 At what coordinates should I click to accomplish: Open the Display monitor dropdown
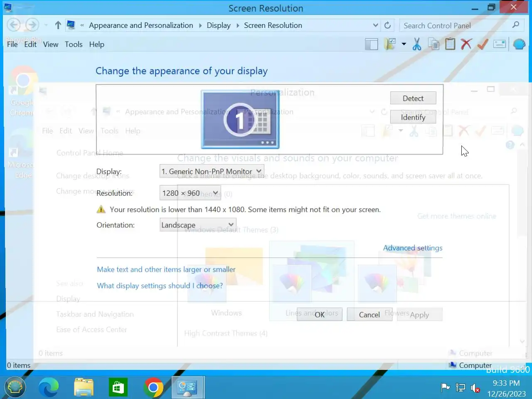tap(212, 171)
